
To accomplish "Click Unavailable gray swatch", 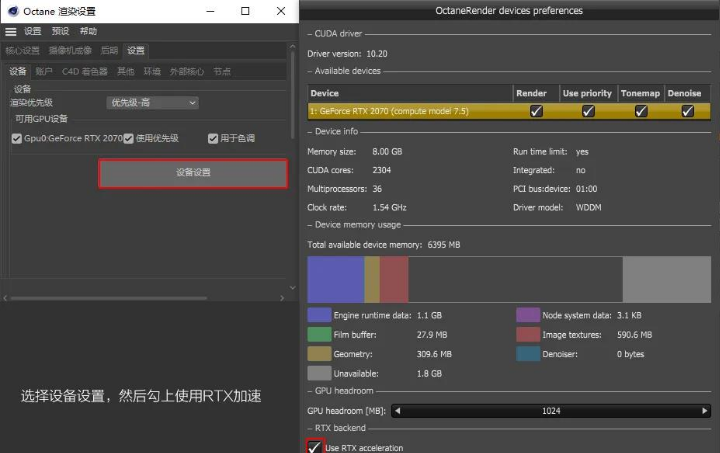I will click(319, 373).
